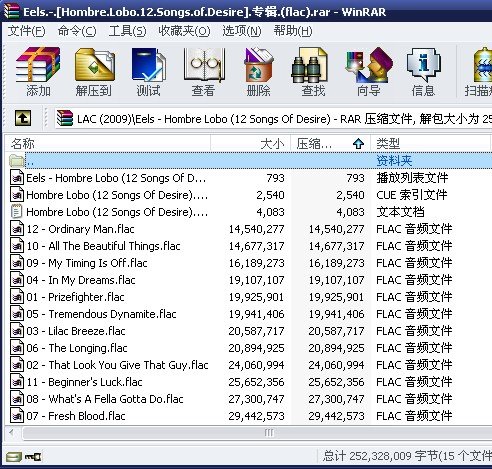Click the CUE 索引文件 type cell
Screen dimensions: 492x469
coord(412,195)
